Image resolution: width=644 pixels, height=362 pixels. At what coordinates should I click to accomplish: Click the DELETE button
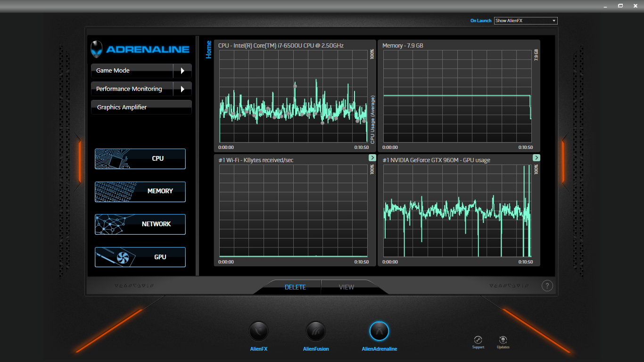click(295, 287)
